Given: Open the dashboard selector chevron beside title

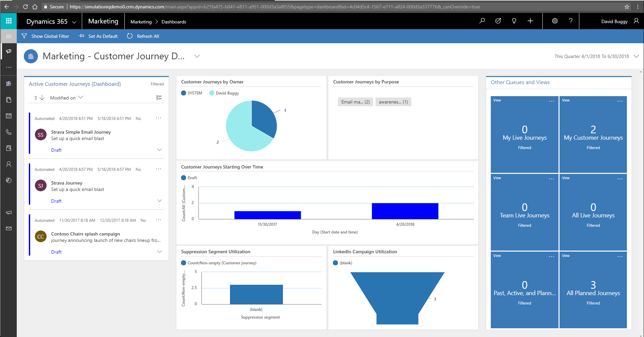Looking at the screenshot, I should 197,56.
